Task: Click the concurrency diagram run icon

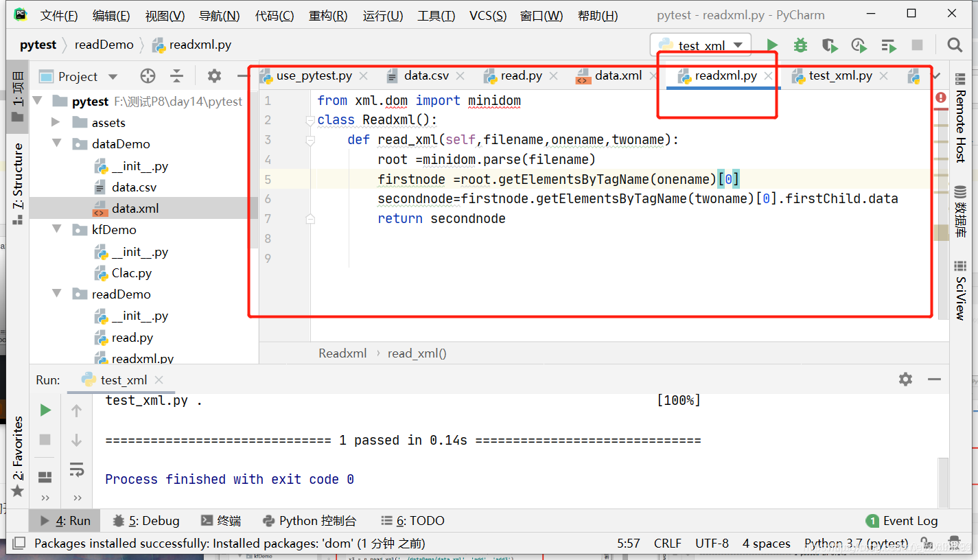Action: coord(889,45)
